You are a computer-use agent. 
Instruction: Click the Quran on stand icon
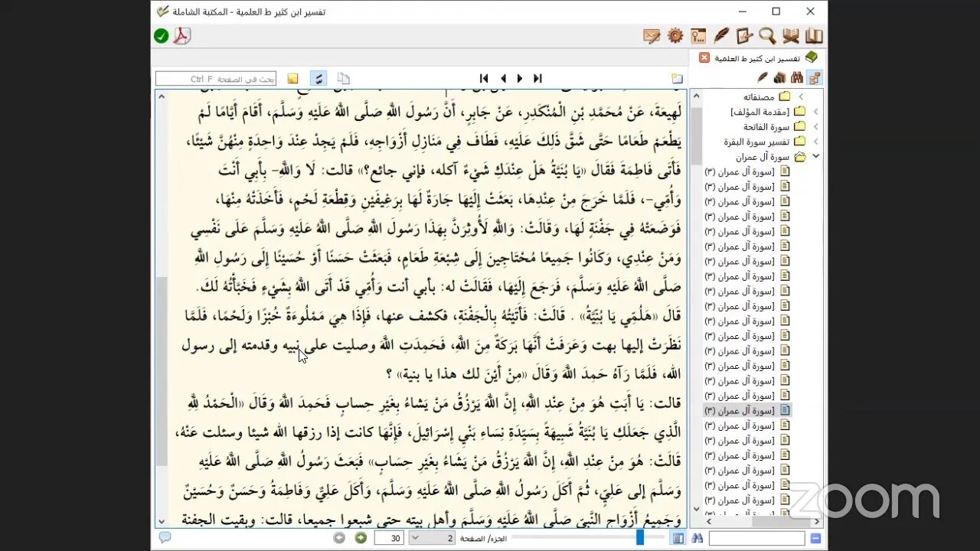(791, 36)
